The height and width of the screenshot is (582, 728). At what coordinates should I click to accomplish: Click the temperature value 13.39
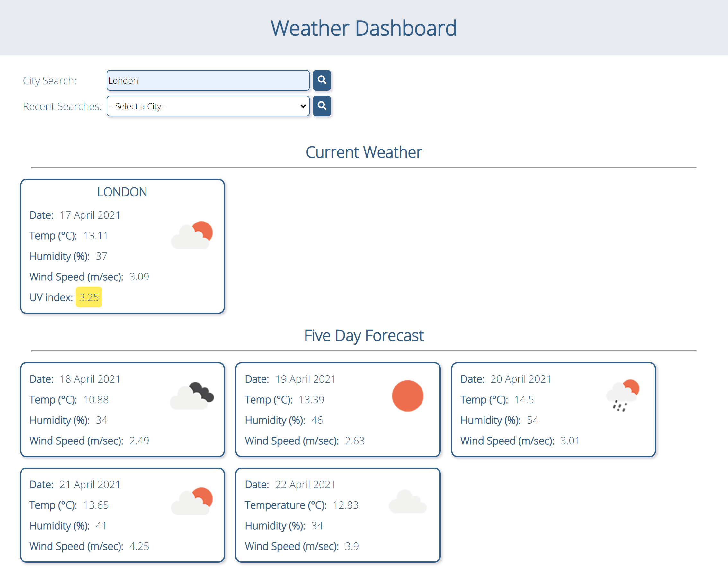pos(311,399)
